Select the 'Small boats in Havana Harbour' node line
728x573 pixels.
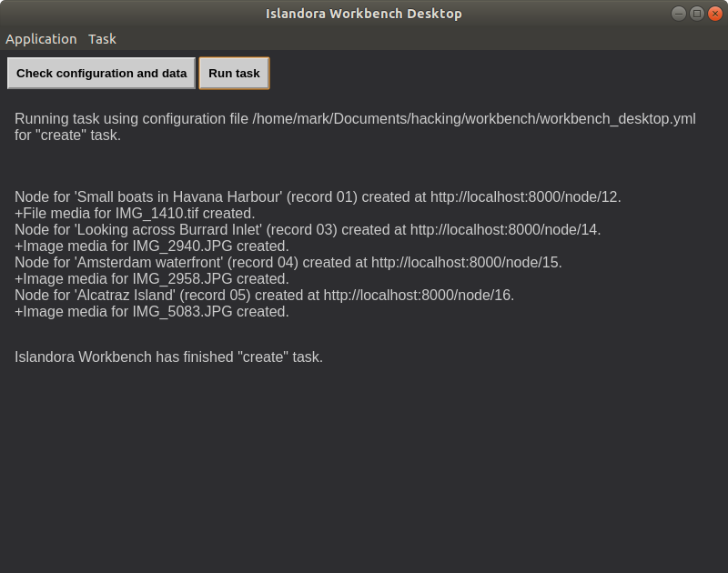tap(318, 197)
